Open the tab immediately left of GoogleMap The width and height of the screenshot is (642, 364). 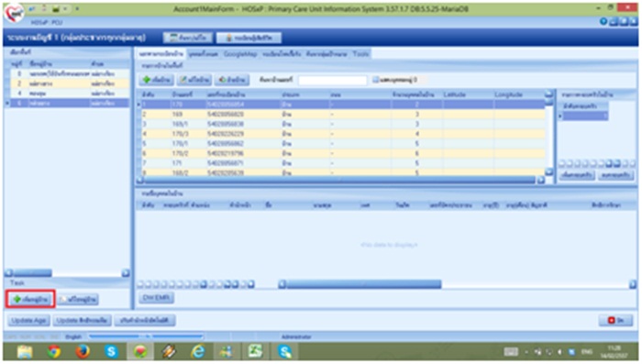point(204,54)
